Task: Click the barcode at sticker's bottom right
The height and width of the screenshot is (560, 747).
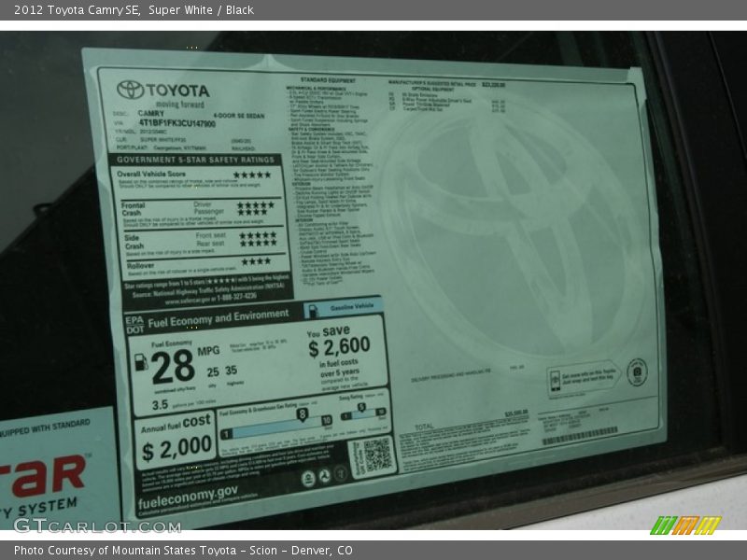Action: click(x=580, y=436)
